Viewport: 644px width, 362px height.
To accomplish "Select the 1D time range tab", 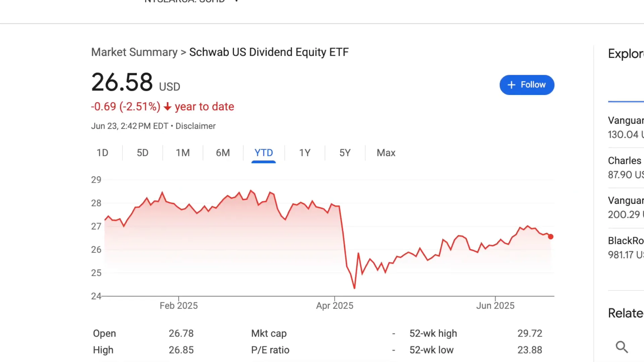I will 102,153.
